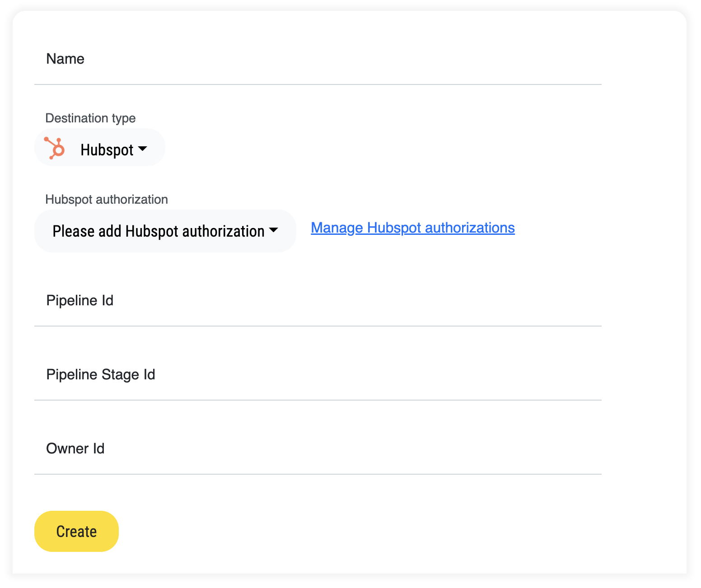Click the 'Hubspot authorization' label text
Screen dimensions: 701x588
(107, 200)
